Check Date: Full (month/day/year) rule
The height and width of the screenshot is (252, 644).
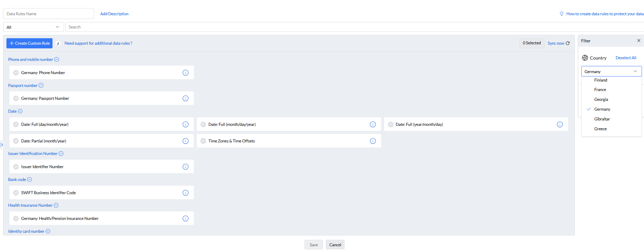click(x=203, y=124)
